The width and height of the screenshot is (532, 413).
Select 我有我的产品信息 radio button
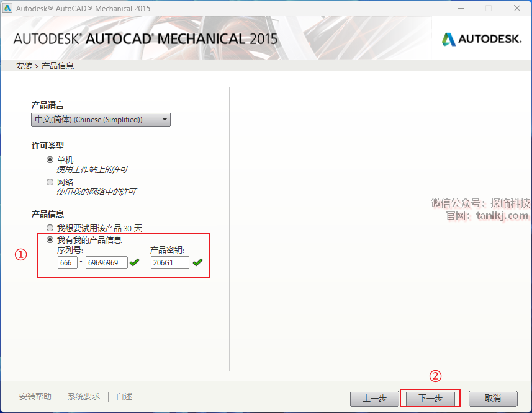pyautogui.click(x=50, y=240)
